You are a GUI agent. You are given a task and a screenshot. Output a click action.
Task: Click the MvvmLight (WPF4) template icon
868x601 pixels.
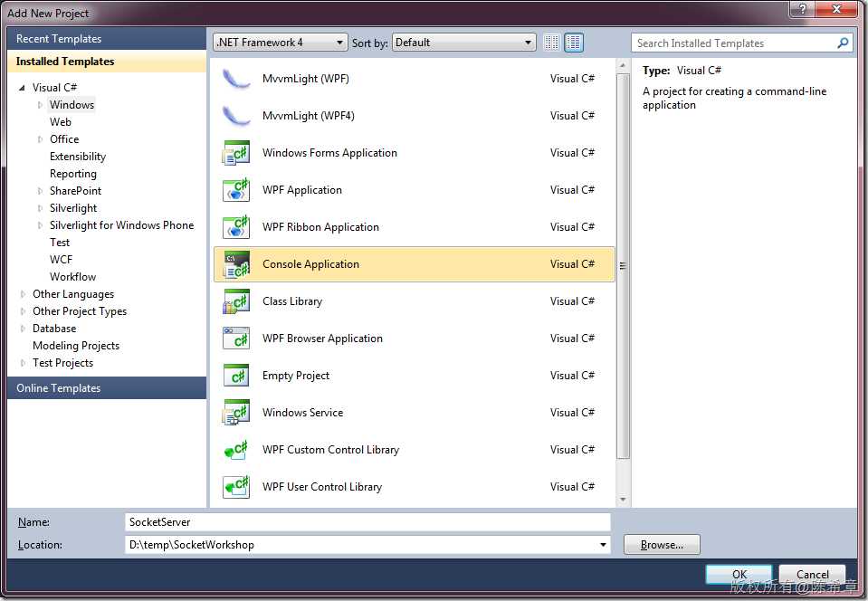pos(236,116)
